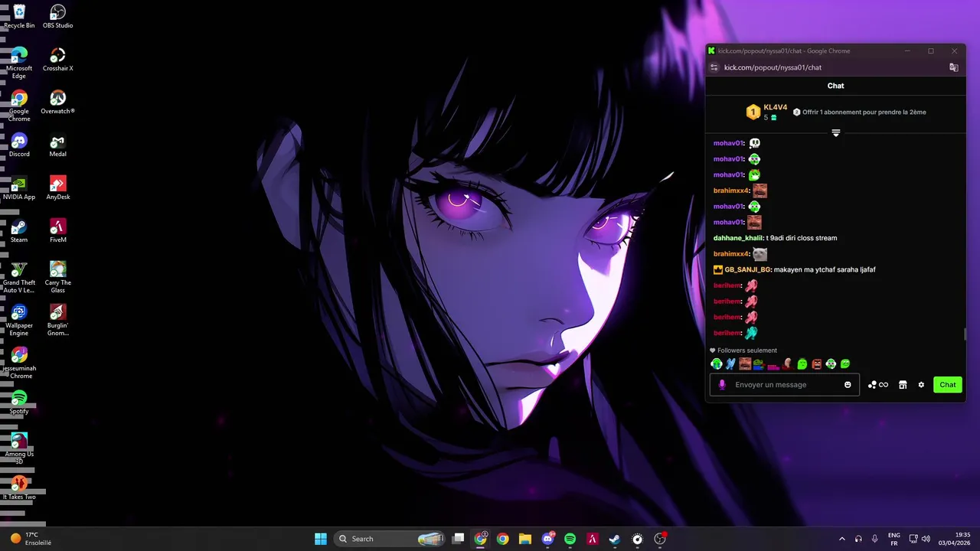Open the emoji picker in message box
The width and height of the screenshot is (980, 551).
848,385
